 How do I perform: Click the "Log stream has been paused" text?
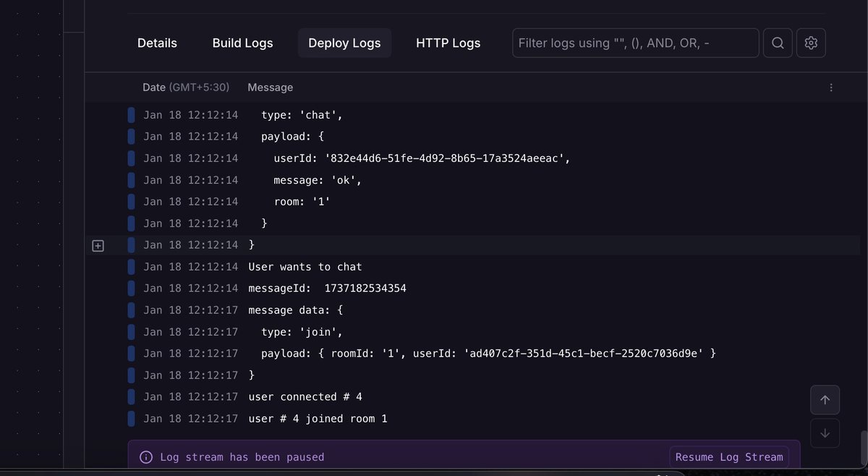pyautogui.click(x=242, y=457)
